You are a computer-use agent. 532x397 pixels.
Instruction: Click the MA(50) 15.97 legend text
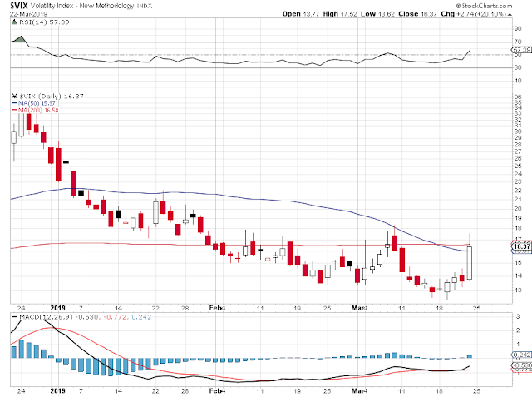point(37,103)
